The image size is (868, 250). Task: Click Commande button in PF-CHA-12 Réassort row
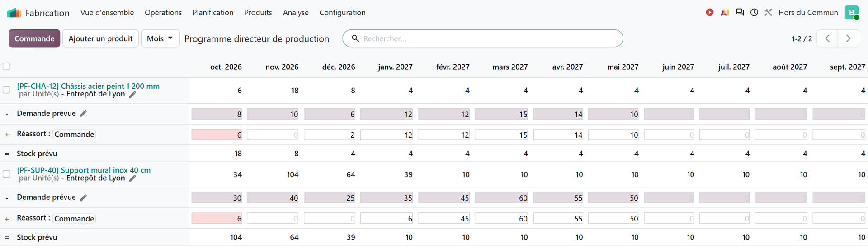point(74,134)
